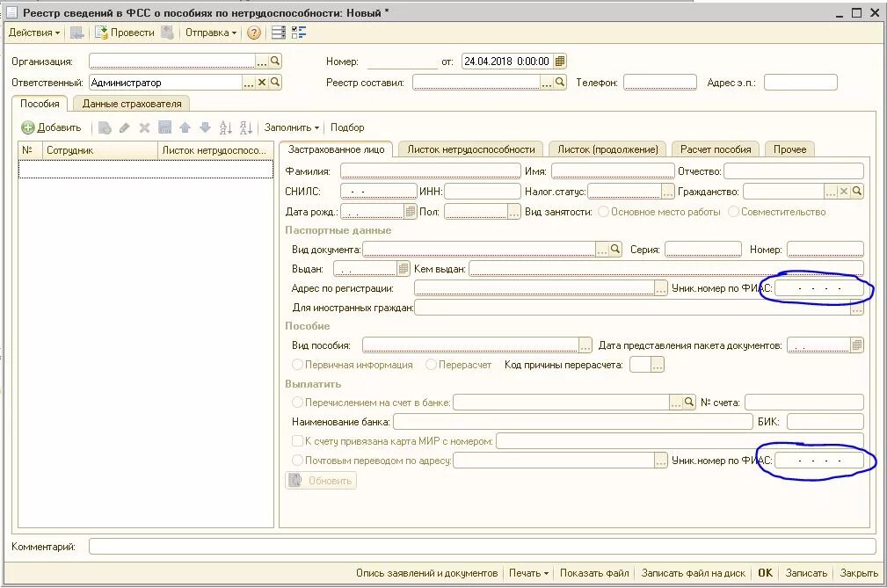This screenshot has height=588, width=887.
Task: Switch to Пособия tab
Action: coord(40,104)
